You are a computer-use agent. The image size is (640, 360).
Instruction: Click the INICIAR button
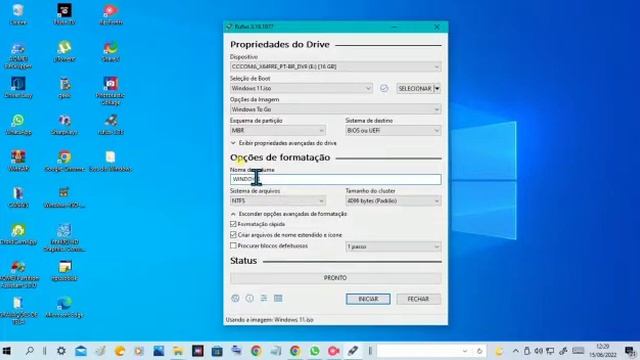coord(368,299)
